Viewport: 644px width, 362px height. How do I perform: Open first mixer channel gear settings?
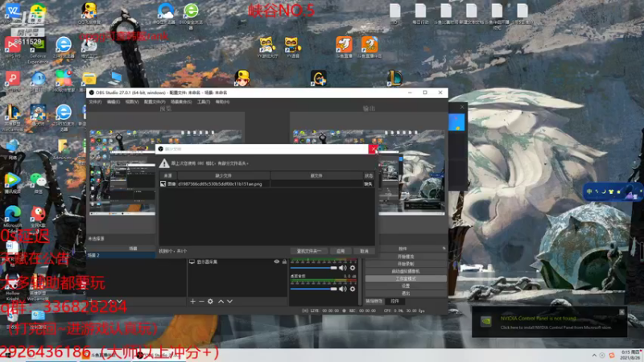[x=353, y=268]
